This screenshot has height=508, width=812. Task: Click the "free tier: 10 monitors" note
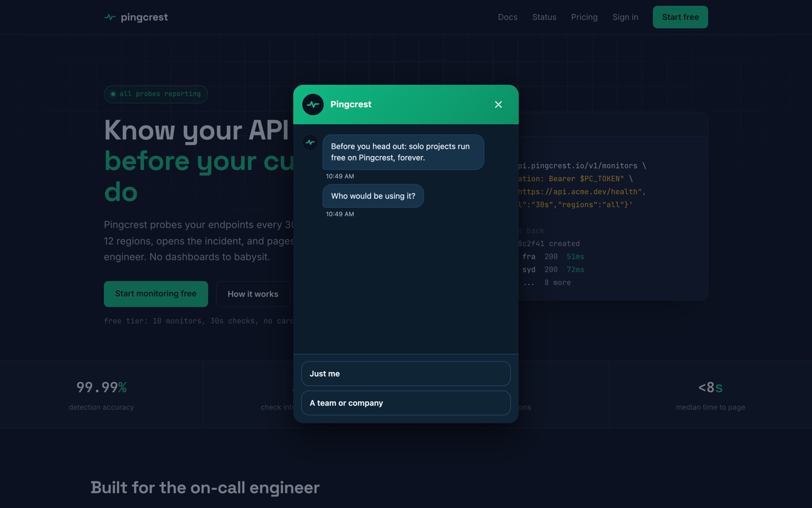tap(198, 321)
